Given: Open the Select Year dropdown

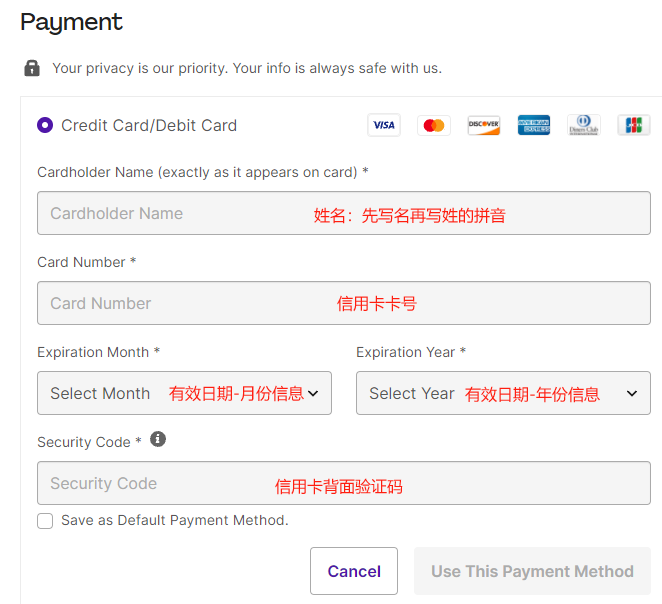Looking at the screenshot, I should click(503, 393).
